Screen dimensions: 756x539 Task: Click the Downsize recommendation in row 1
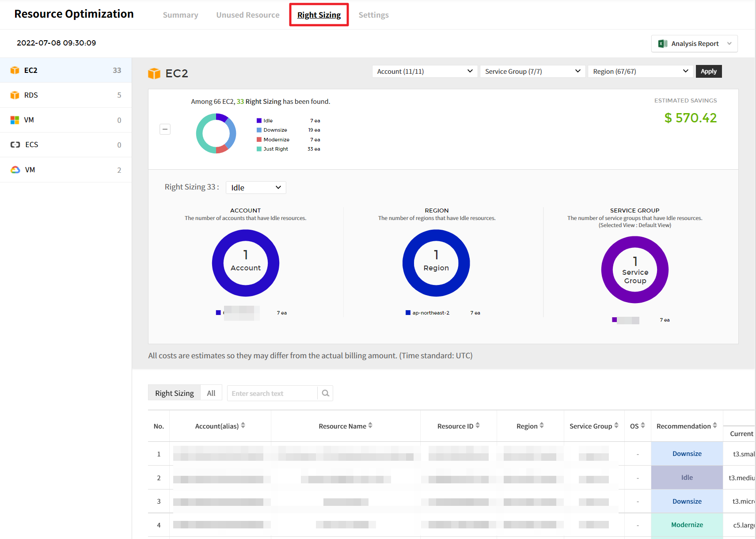(687, 454)
